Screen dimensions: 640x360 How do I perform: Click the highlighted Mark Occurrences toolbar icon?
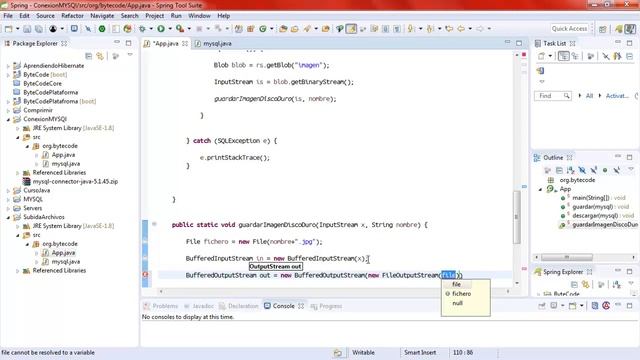pyautogui.click(x=351, y=29)
